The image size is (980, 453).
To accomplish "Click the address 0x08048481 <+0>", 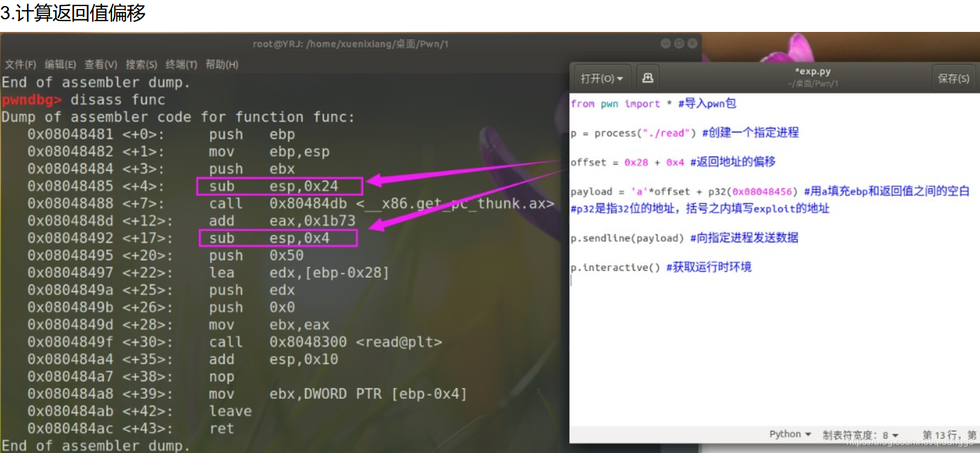I will point(96,134).
